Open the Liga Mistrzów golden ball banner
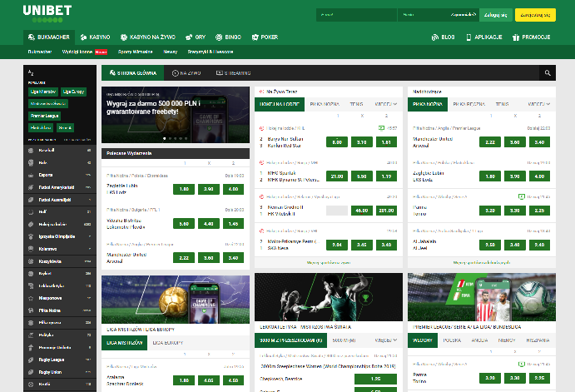 click(176, 300)
